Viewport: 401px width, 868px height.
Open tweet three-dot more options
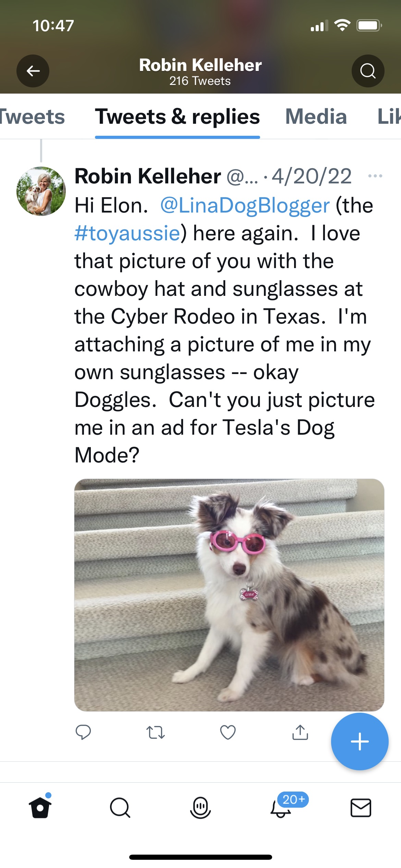[x=375, y=176]
